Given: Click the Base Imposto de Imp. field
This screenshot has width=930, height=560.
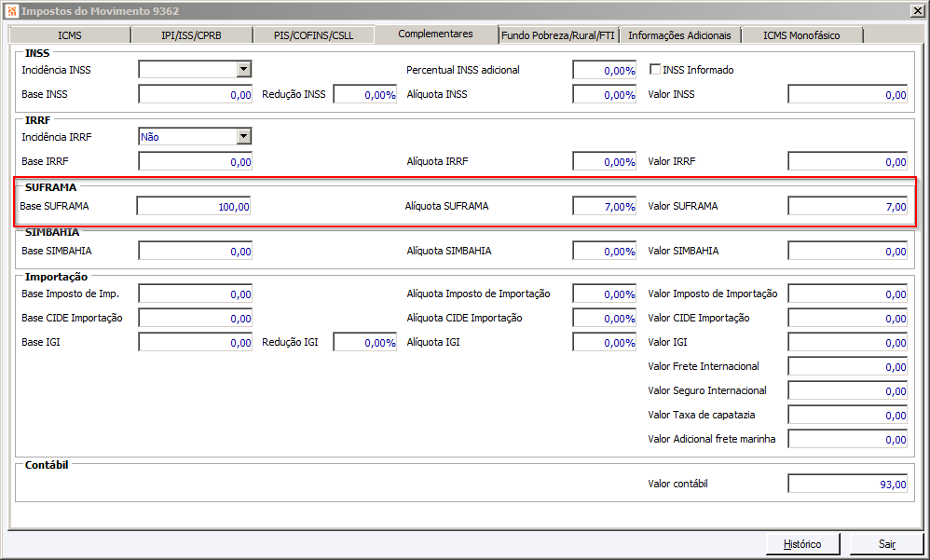Looking at the screenshot, I should coord(195,294).
